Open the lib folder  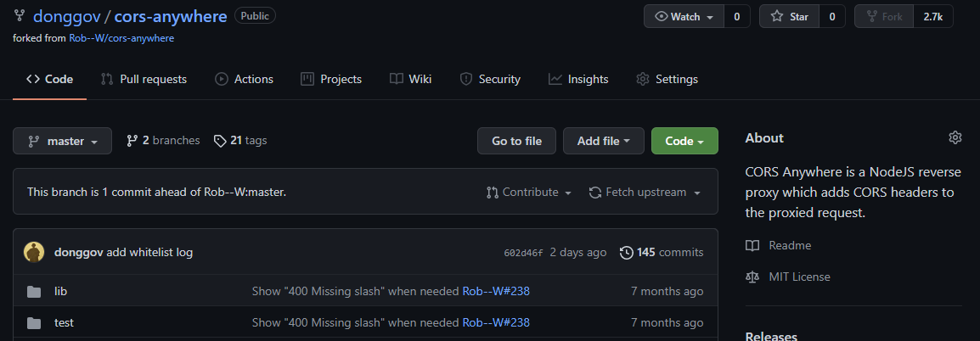click(60, 291)
